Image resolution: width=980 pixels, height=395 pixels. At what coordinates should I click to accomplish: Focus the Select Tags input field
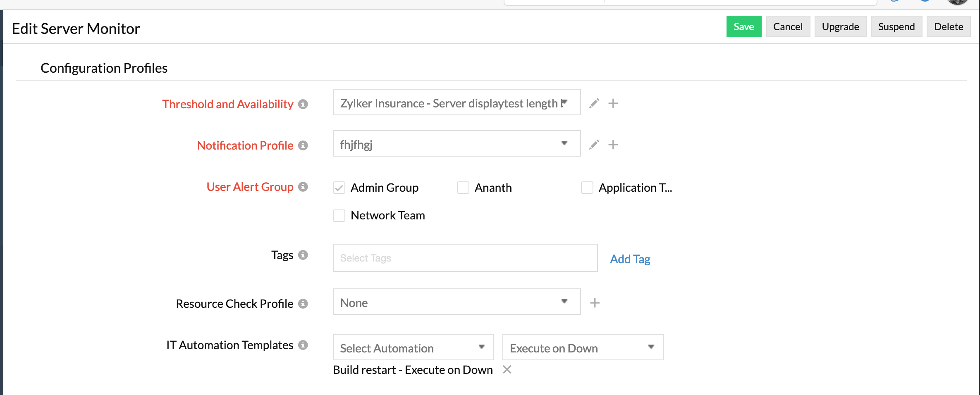[x=465, y=258]
